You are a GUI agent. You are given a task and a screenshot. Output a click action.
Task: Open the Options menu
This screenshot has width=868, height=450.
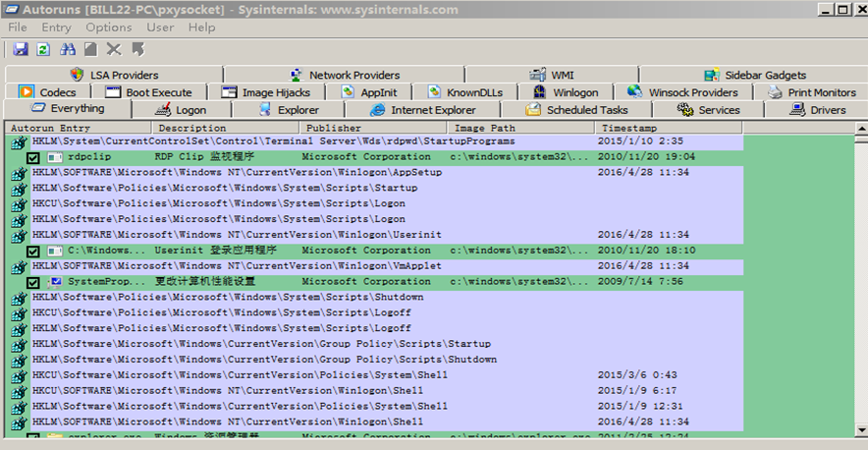point(108,28)
